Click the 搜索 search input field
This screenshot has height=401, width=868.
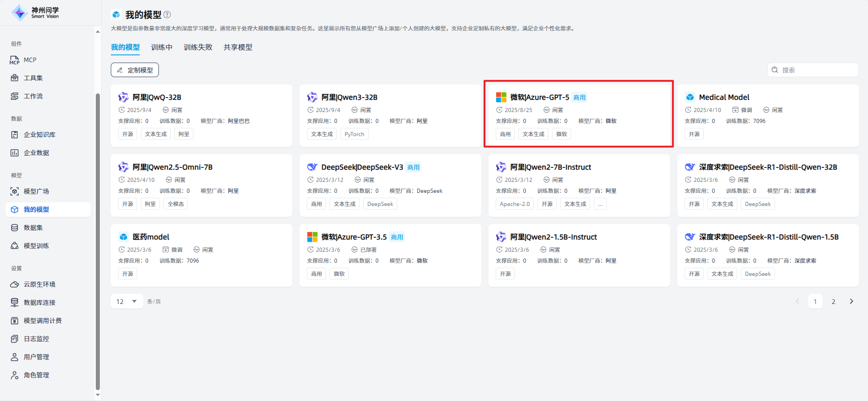817,70
